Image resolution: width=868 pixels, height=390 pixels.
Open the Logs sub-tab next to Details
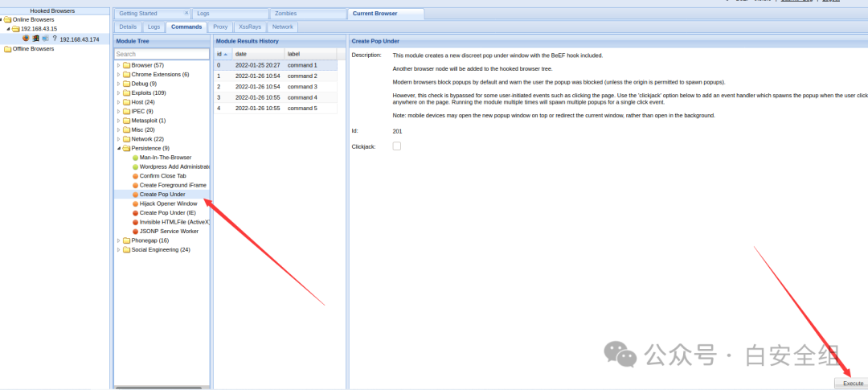tap(154, 27)
